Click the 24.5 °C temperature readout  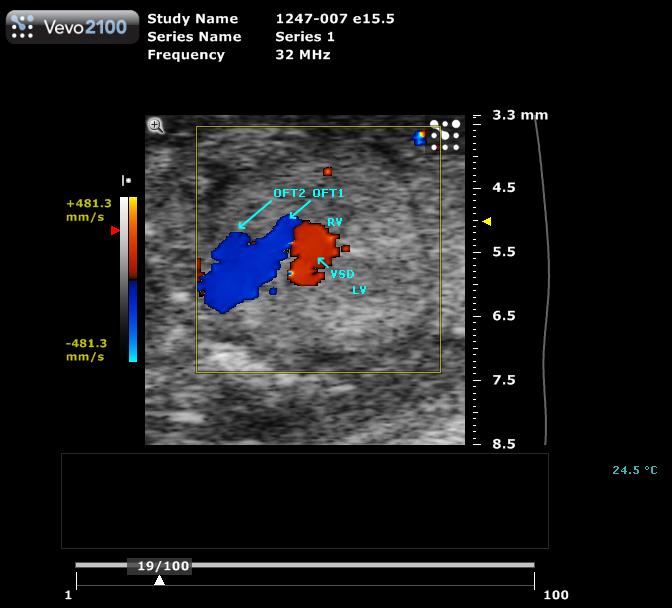click(635, 470)
